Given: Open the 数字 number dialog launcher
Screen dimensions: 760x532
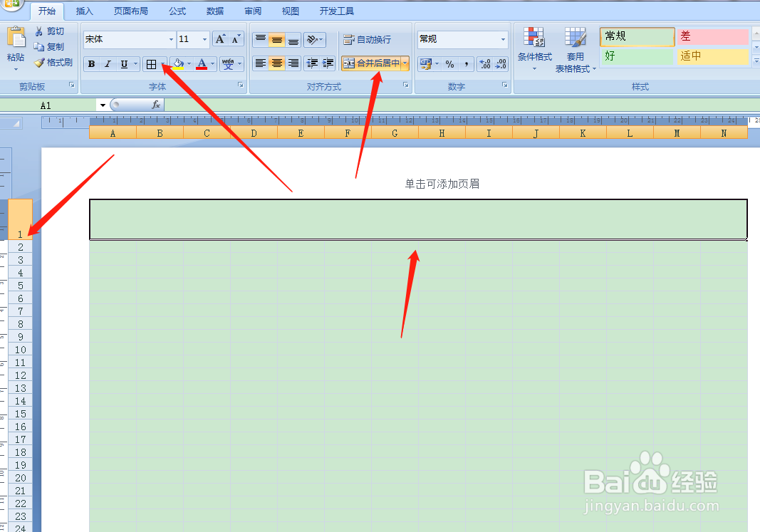Looking at the screenshot, I should (505, 85).
